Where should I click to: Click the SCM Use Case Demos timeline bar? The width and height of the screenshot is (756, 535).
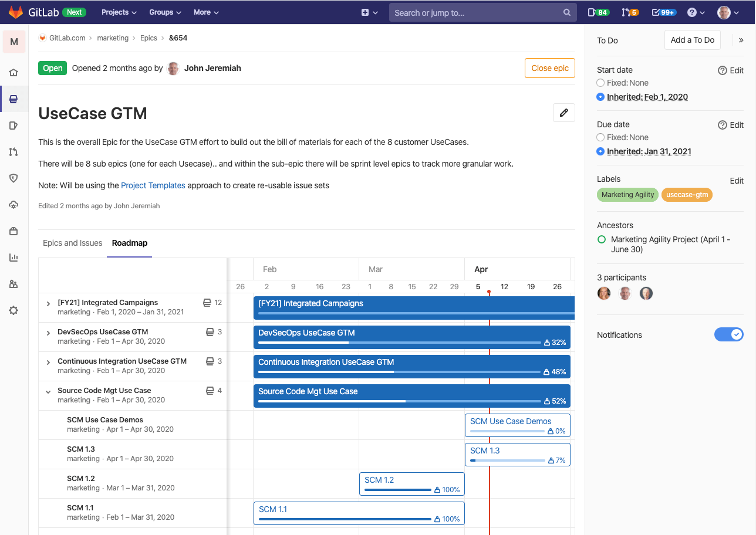pyautogui.click(x=517, y=425)
